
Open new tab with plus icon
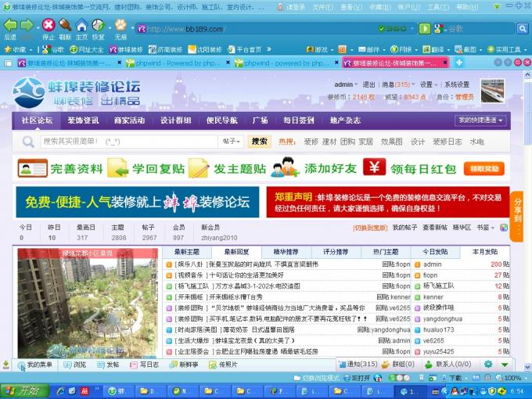458,63
